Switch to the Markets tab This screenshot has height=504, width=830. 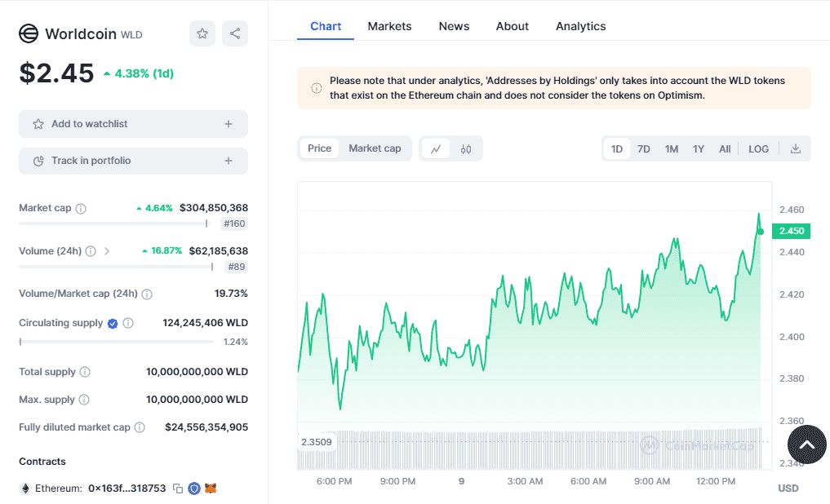coord(389,26)
